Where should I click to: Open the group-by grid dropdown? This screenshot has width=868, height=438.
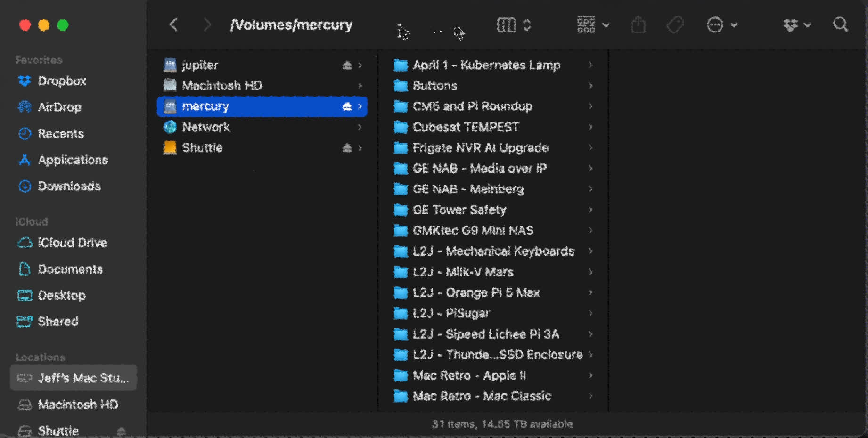[593, 24]
